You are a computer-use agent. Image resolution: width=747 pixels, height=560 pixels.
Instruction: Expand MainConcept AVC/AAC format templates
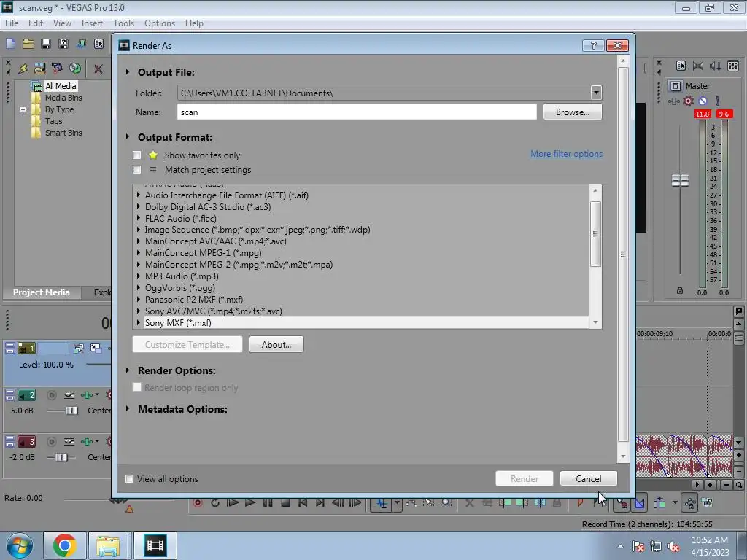(x=138, y=241)
